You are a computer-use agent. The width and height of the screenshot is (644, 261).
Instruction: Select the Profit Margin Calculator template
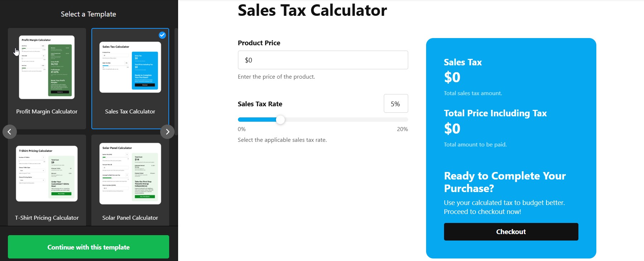point(47,67)
